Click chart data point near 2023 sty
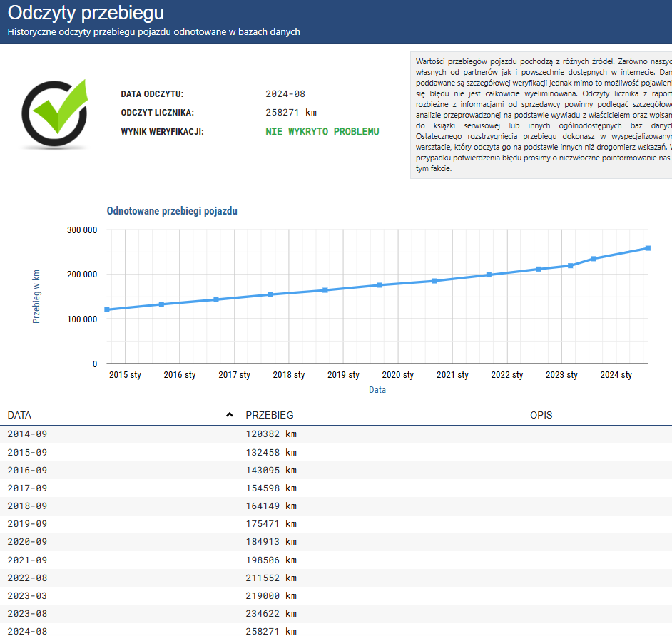The image size is (672, 636). (x=570, y=265)
